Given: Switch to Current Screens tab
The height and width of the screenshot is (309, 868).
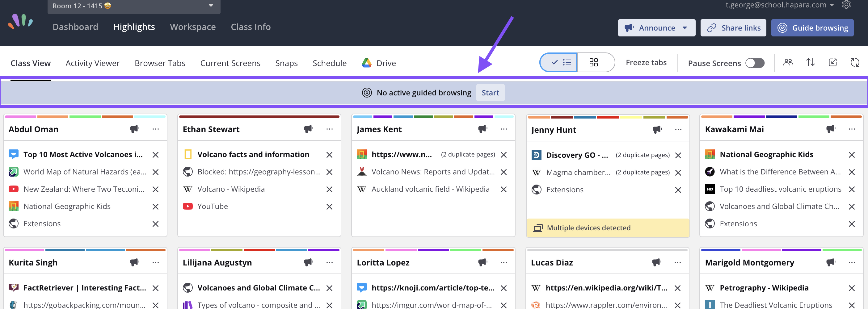Looking at the screenshot, I should pyautogui.click(x=230, y=63).
